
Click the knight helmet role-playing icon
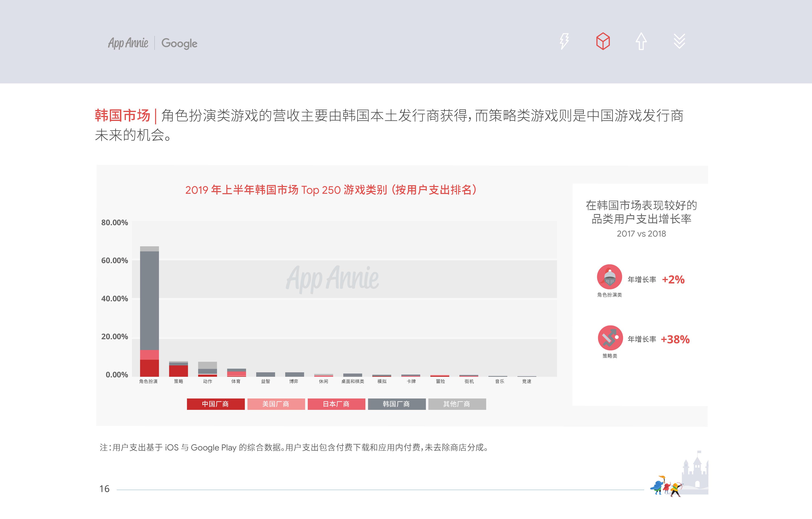[609, 277]
